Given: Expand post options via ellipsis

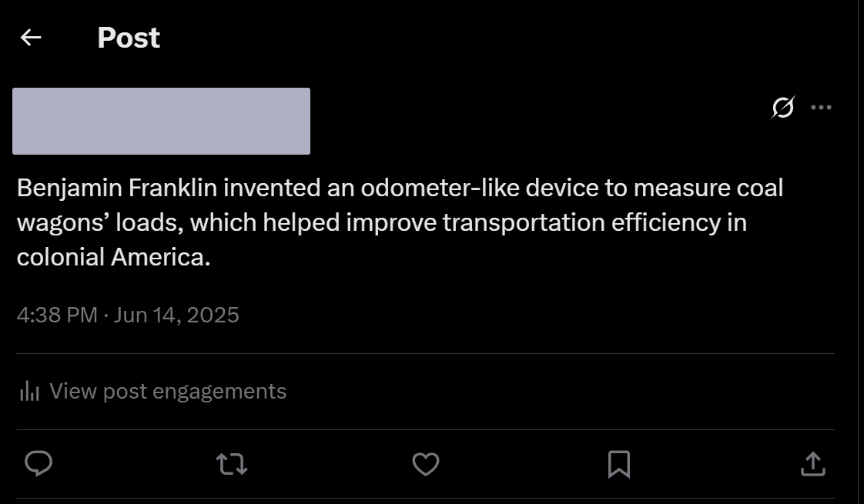Looking at the screenshot, I should [x=822, y=107].
